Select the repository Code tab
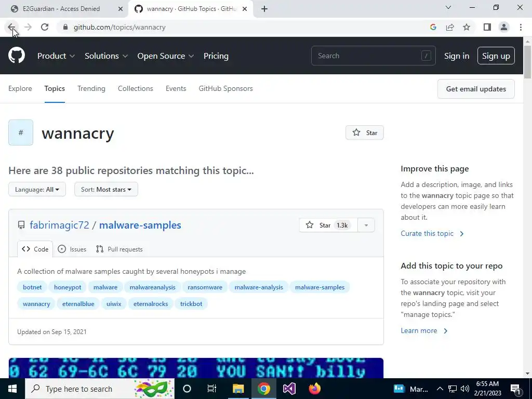The width and height of the screenshot is (532, 399). 35,249
